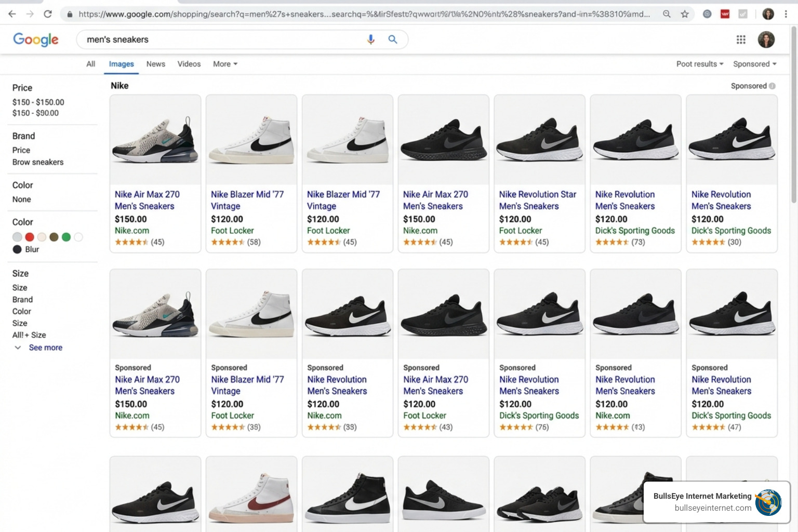Select the green color swatch

tap(66, 237)
